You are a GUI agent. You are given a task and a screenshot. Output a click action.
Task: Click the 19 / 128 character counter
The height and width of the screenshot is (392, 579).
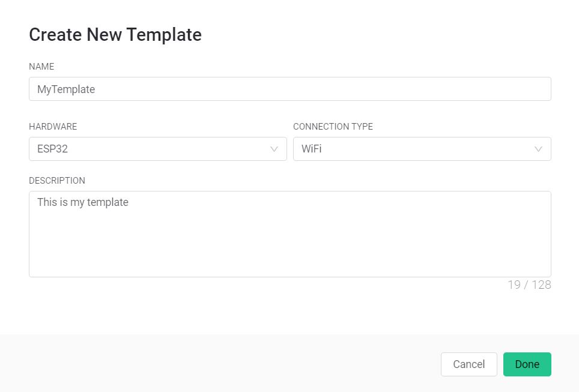530,285
